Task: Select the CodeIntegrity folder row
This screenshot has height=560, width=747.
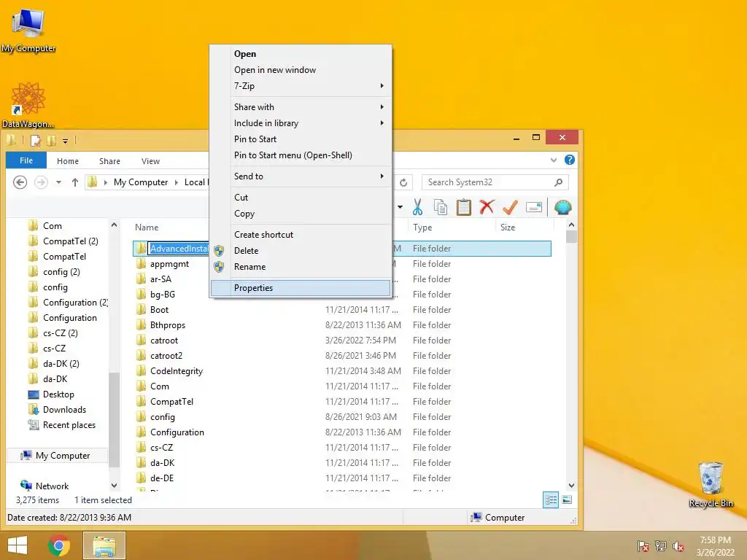Action: coord(342,371)
